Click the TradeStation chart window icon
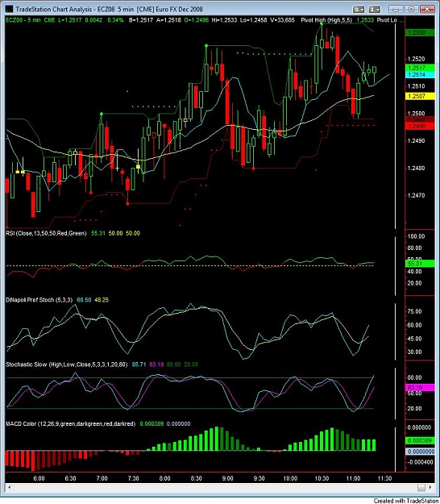This screenshot has width=440, height=504. (x=9, y=9)
